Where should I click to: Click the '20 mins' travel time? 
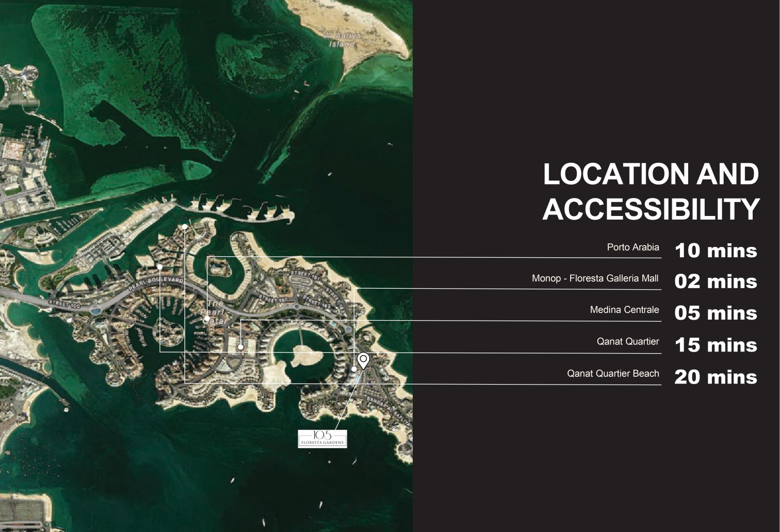(x=716, y=377)
